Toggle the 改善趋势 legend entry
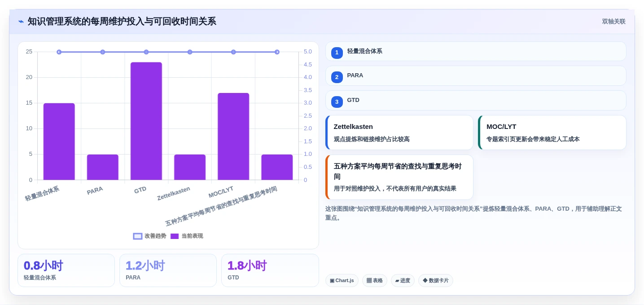644x305 pixels. coord(149,236)
